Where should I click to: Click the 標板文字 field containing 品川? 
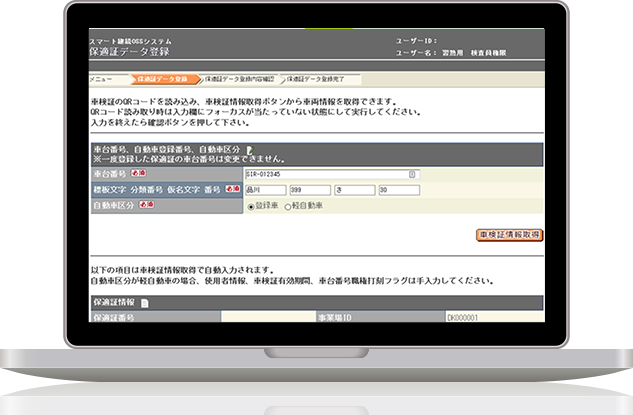pyautogui.click(x=266, y=190)
